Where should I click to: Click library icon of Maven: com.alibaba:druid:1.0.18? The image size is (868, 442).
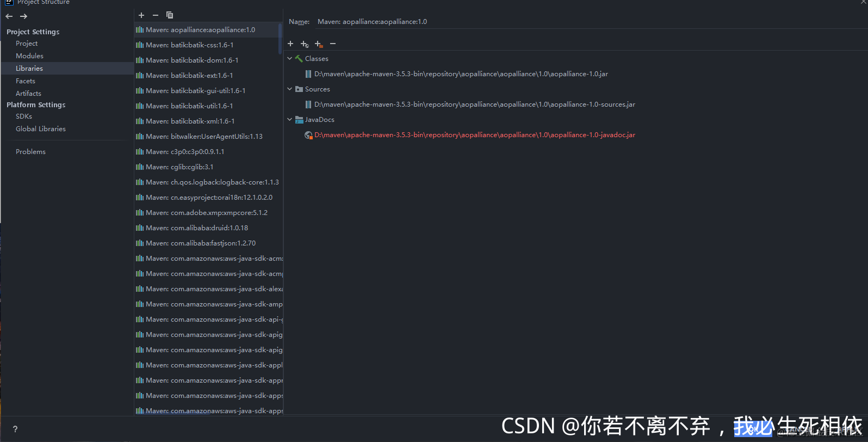[140, 228]
